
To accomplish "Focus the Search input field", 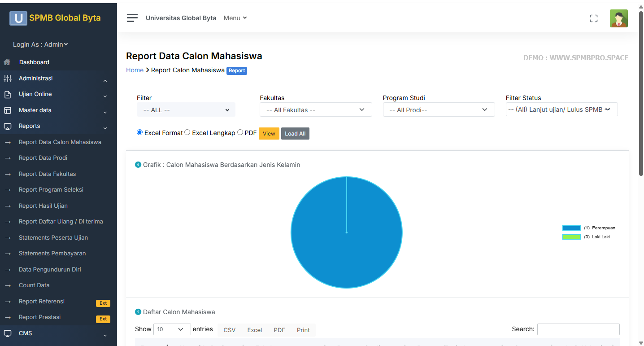I will (x=578, y=329).
